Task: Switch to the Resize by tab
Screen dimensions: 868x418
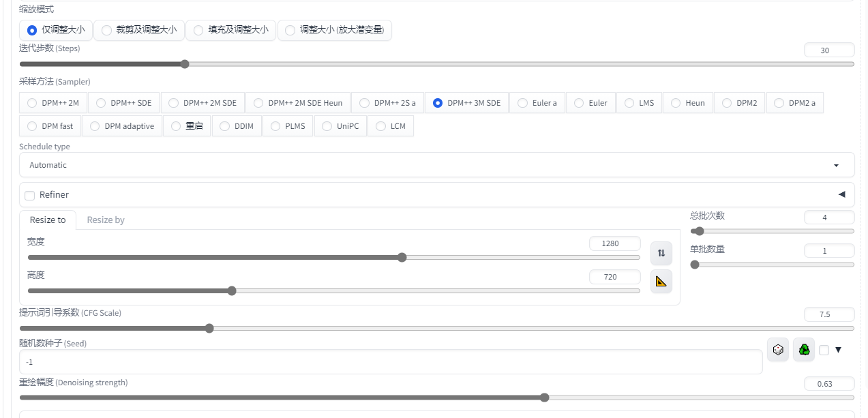Action: (106, 220)
